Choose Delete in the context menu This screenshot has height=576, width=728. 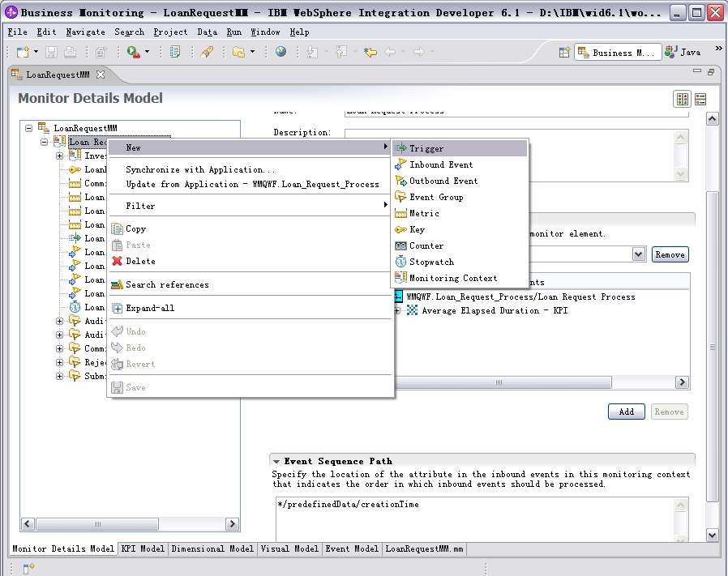[251, 262]
